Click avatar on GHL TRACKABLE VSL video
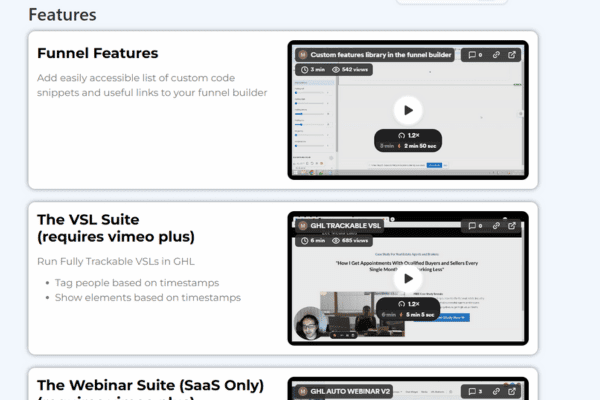This screenshot has height=400, width=600. pyautogui.click(x=303, y=226)
